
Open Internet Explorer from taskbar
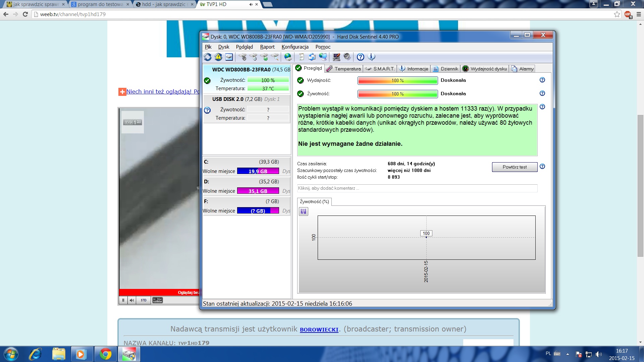click(35, 354)
